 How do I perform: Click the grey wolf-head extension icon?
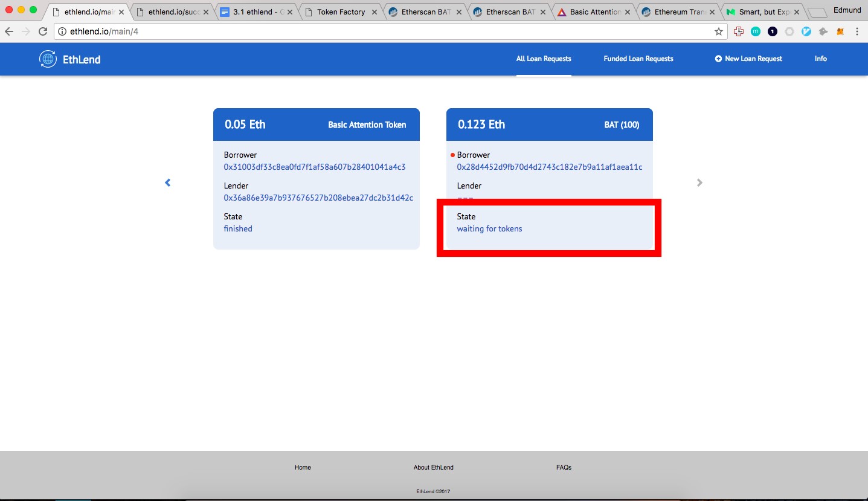pyautogui.click(x=823, y=31)
